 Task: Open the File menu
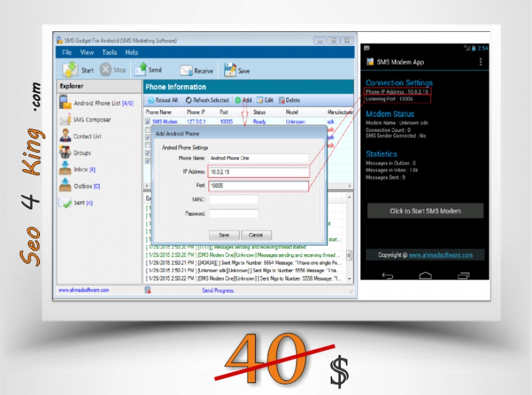67,52
